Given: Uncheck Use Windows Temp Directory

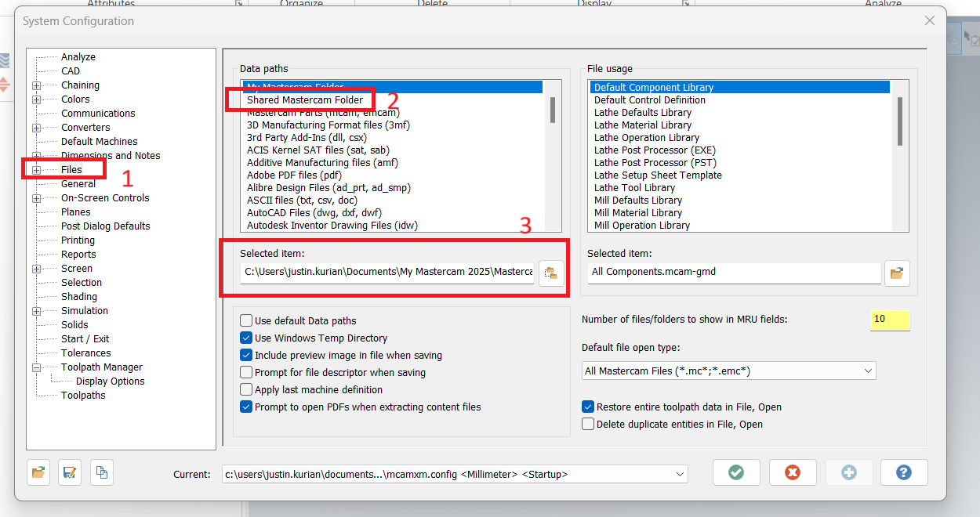Looking at the screenshot, I should (x=246, y=338).
